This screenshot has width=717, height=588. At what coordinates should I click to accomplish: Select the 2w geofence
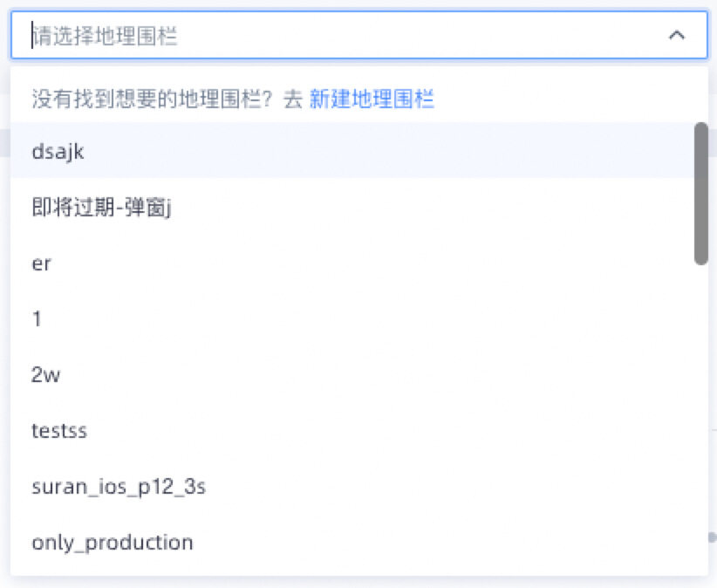pyautogui.click(x=45, y=375)
